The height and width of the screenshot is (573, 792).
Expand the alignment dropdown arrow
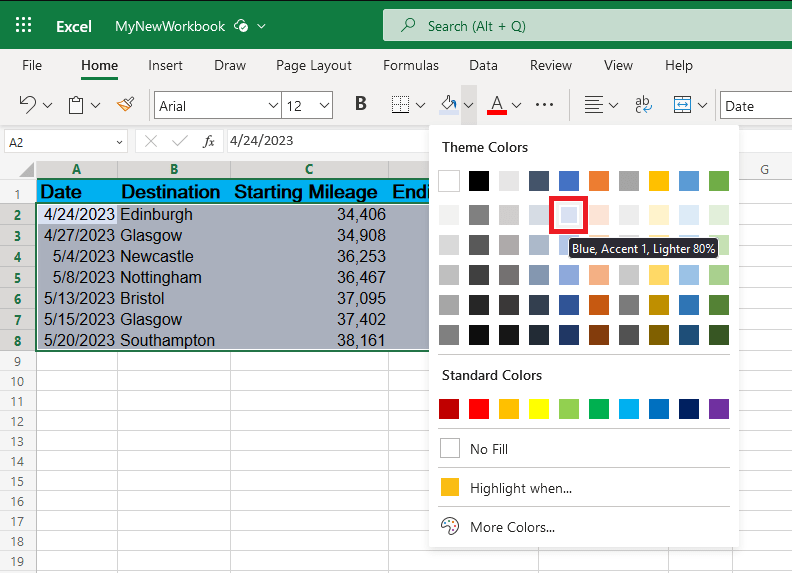pyautogui.click(x=613, y=105)
